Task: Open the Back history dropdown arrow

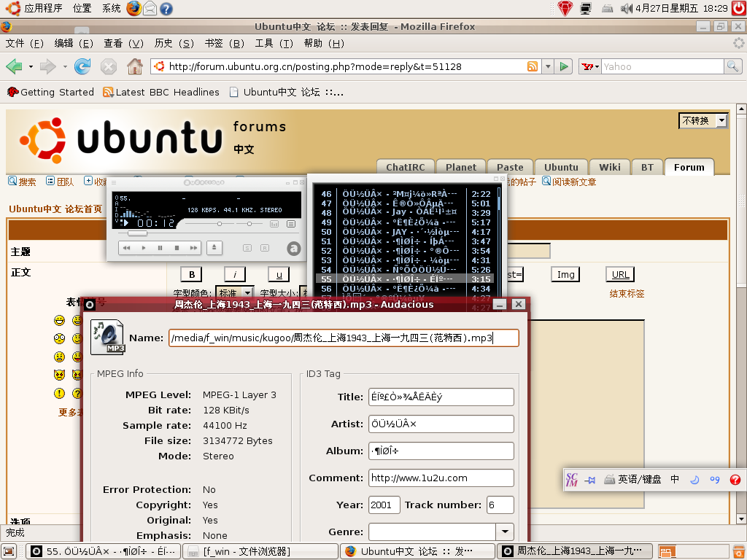Action: coord(31,66)
